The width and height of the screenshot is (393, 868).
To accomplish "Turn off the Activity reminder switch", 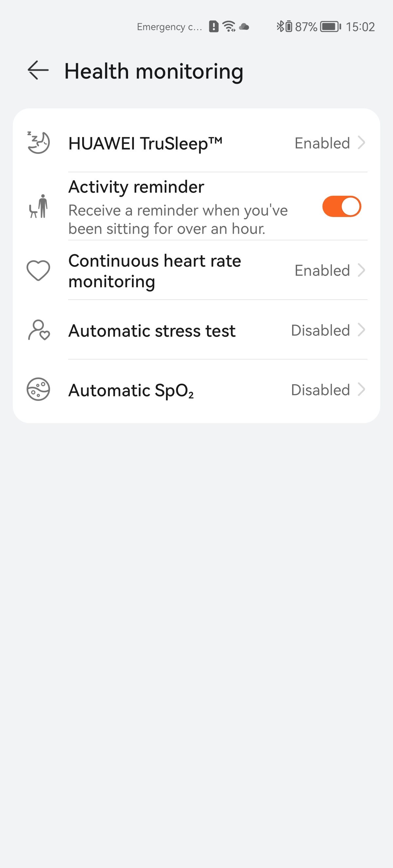I will 342,206.
